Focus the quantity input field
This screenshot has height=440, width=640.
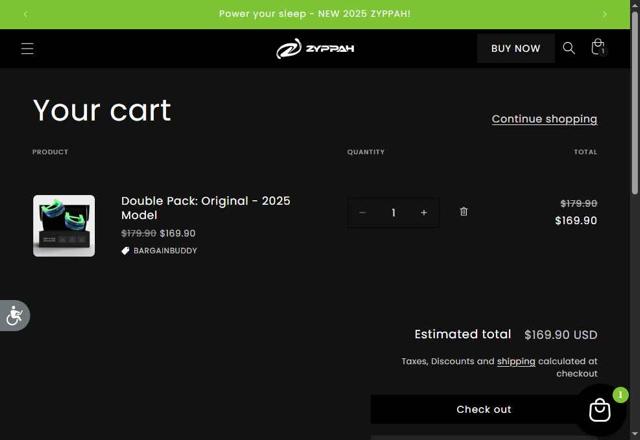coord(393,212)
